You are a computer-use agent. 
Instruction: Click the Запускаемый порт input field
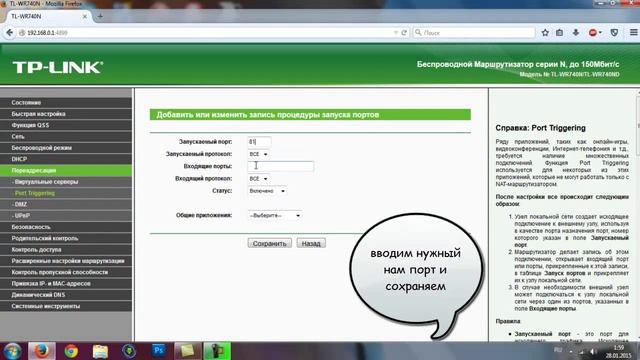point(259,142)
